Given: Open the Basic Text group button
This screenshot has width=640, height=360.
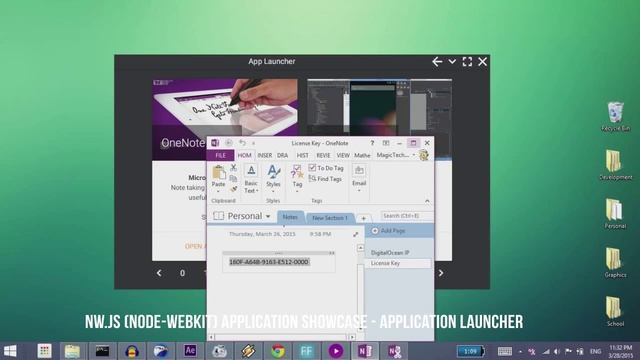Looking at the screenshot, I should tap(251, 179).
